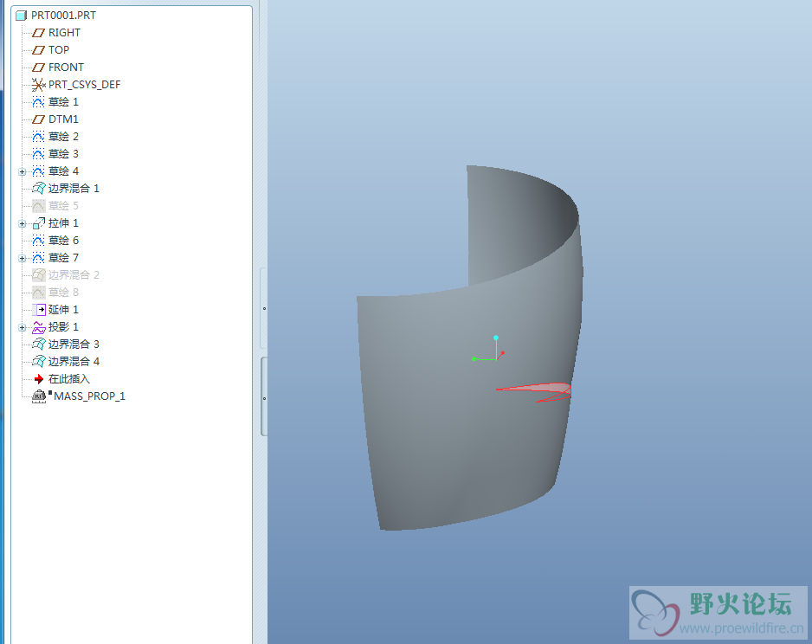Screen dimensions: 812x644
Task: Select the 拉伸 1 text label
Action: pyautogui.click(x=63, y=223)
